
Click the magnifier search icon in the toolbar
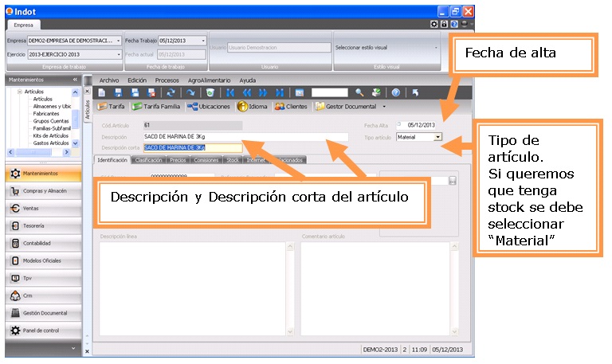coord(360,93)
